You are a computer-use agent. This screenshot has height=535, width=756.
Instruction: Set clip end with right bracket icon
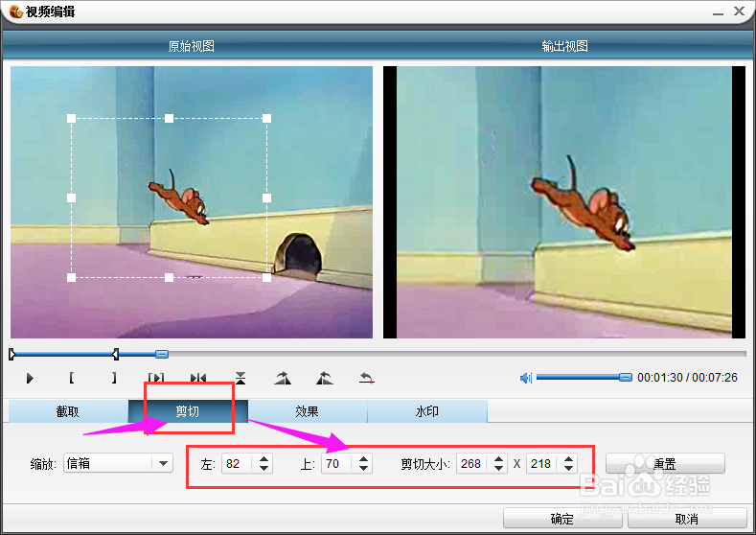pyautogui.click(x=114, y=378)
